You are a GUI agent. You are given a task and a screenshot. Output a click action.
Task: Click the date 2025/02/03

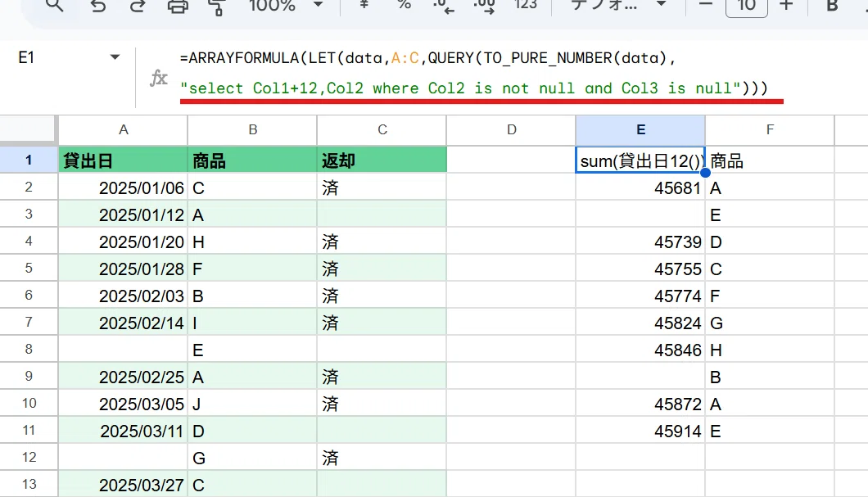point(141,296)
